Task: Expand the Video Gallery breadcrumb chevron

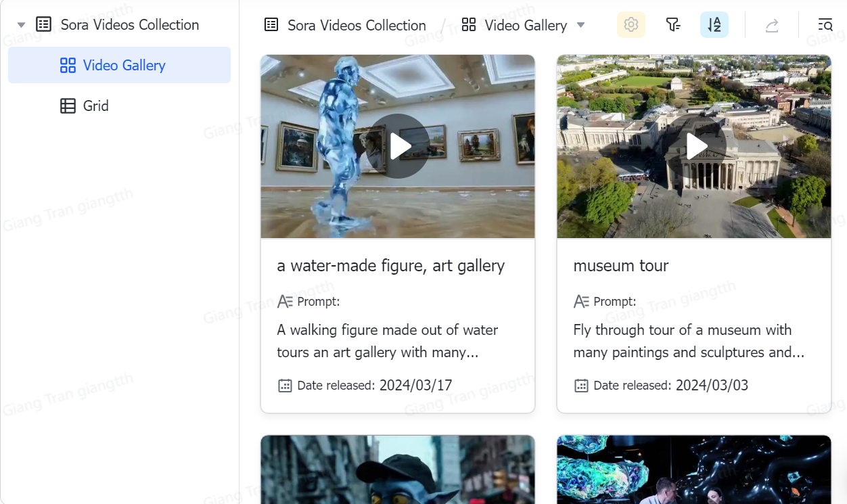Action: (x=580, y=25)
